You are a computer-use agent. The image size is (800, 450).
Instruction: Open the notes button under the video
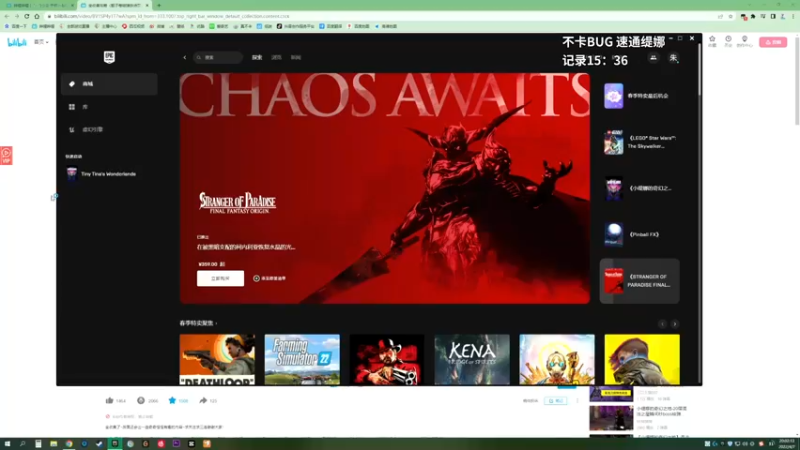tap(556, 401)
